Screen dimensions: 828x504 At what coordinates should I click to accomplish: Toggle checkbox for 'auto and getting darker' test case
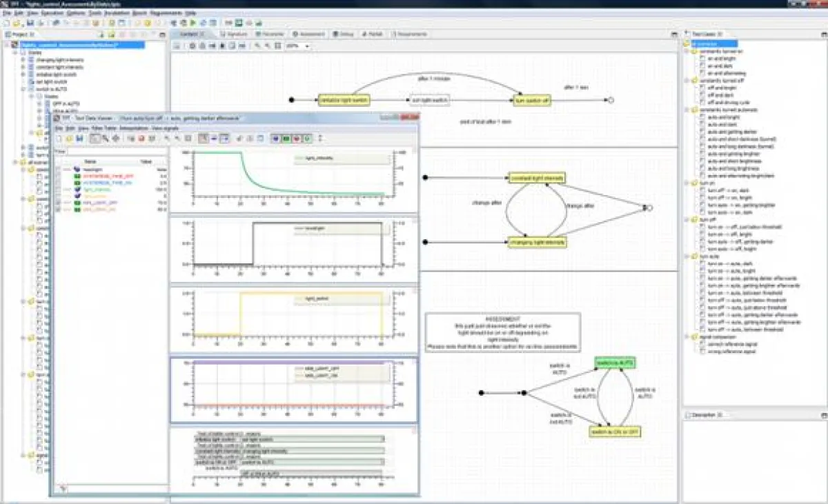(703, 132)
